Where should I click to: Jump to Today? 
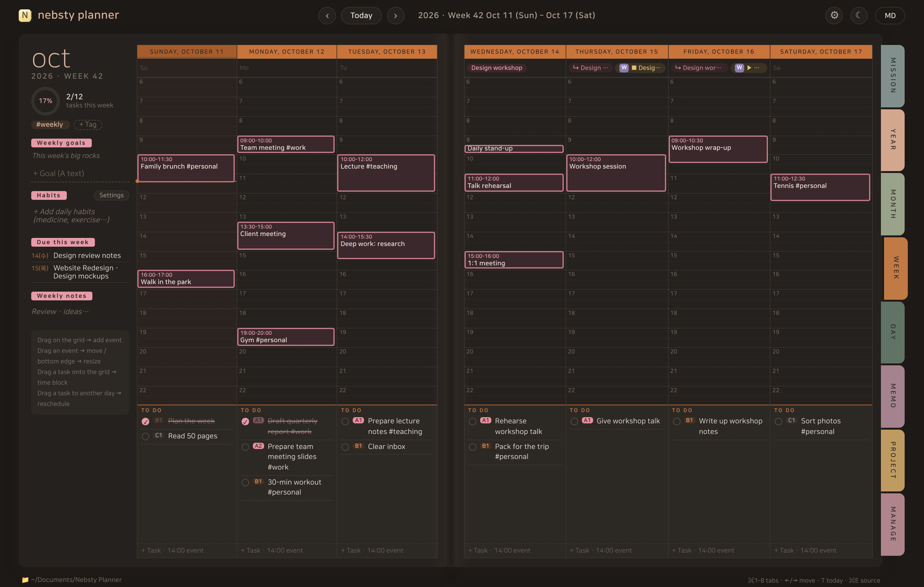[361, 15]
